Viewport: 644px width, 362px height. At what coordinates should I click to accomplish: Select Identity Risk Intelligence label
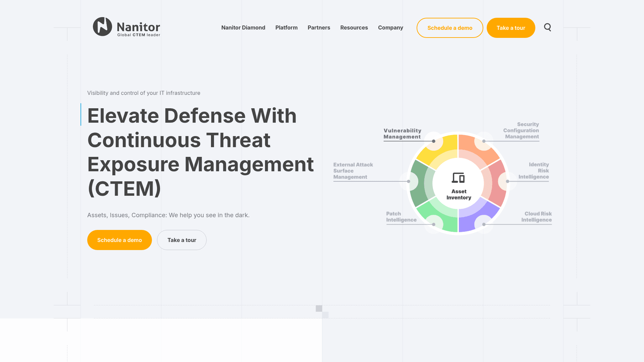pos(534,171)
